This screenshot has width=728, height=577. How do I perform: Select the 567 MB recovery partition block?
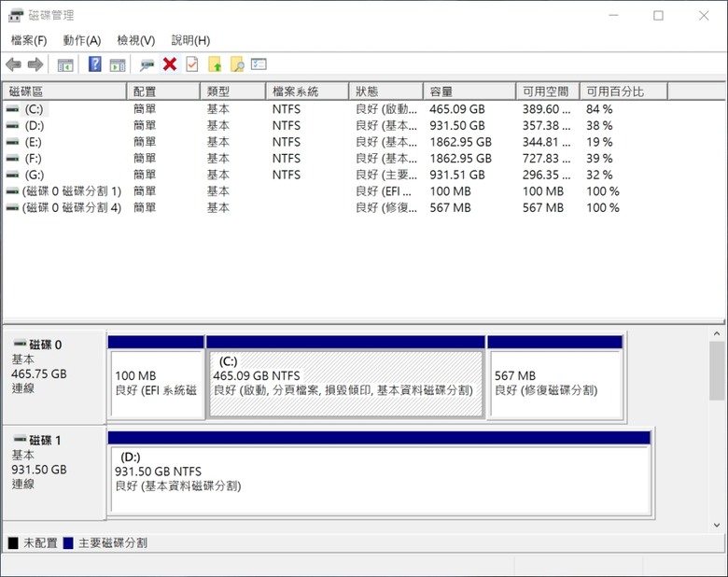coord(555,377)
